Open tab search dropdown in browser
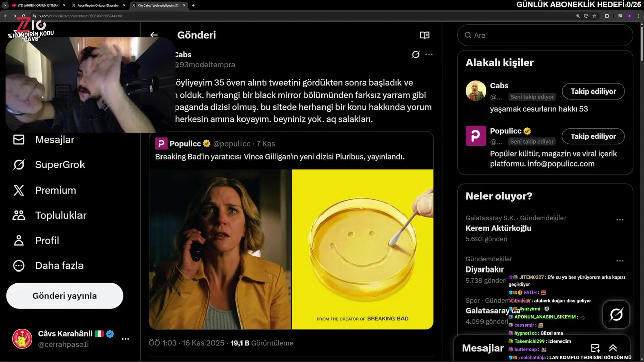Image resolution: width=644 pixels, height=362 pixels. [x=5, y=5]
